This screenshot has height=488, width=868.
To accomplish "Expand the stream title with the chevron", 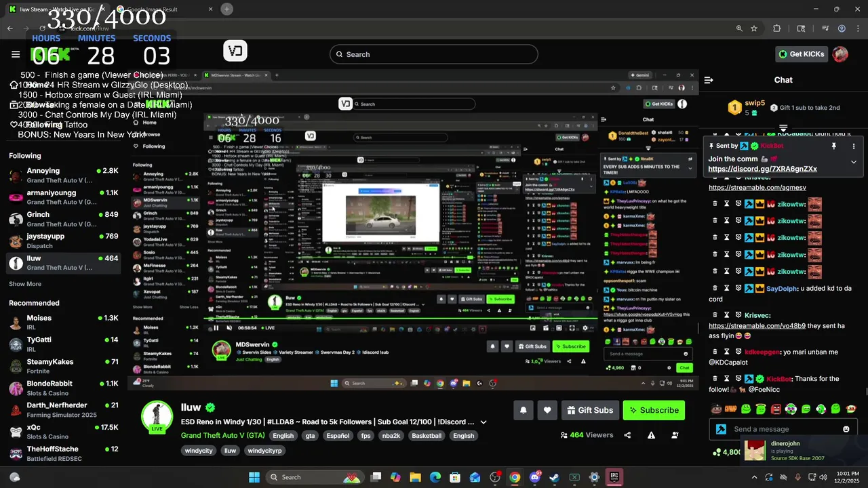I will 484,422.
